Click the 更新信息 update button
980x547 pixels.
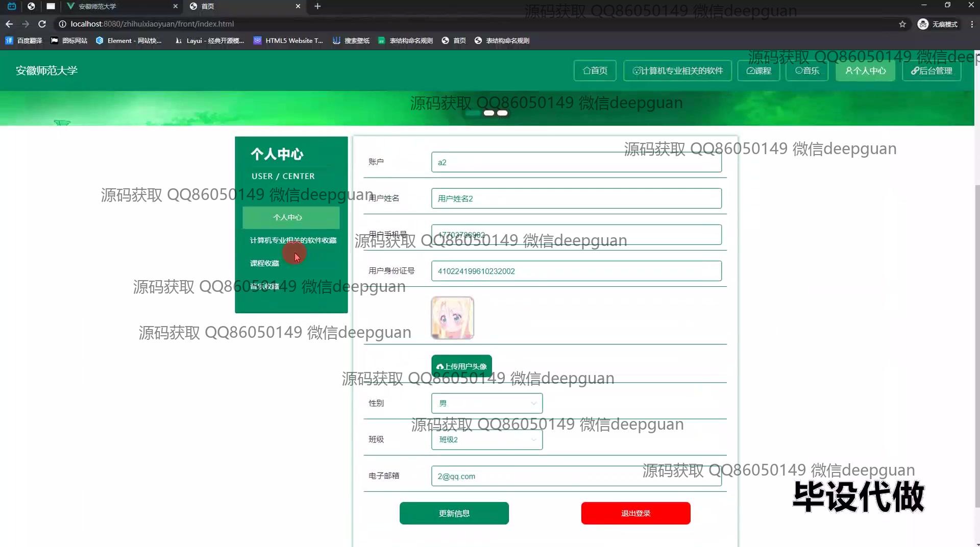(x=454, y=513)
